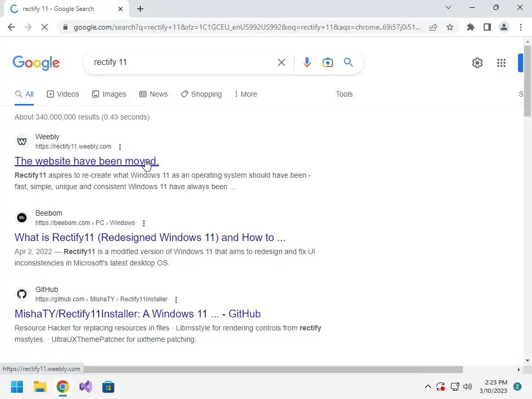The height and width of the screenshot is (399, 532).
Task: Open Chrome side panel icon
Action: pyautogui.click(x=487, y=27)
